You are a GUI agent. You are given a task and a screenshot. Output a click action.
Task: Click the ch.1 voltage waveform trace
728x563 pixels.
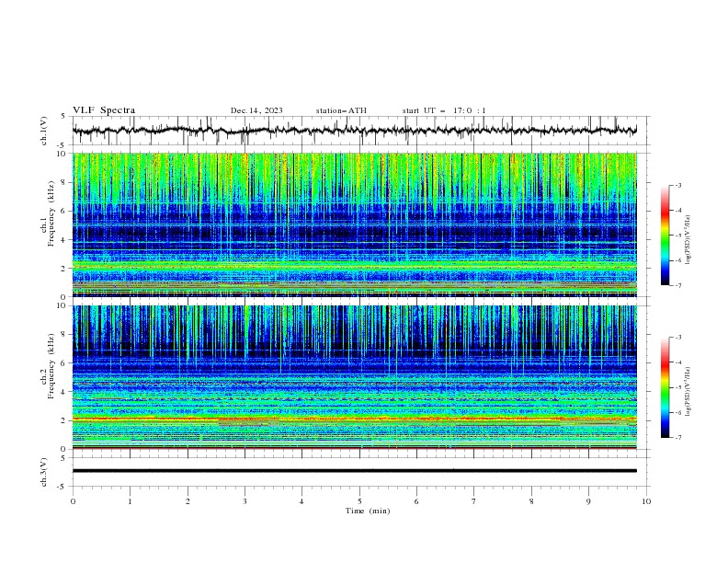(x=354, y=131)
